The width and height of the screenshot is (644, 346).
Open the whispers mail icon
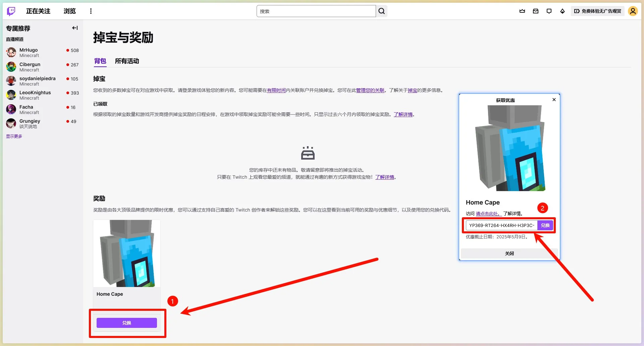pos(535,11)
